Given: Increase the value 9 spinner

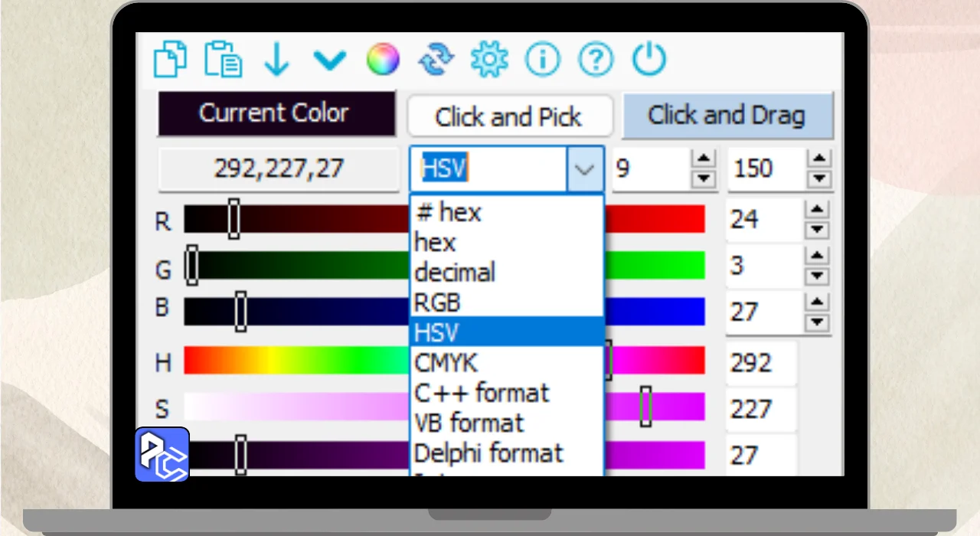Looking at the screenshot, I should tap(704, 159).
